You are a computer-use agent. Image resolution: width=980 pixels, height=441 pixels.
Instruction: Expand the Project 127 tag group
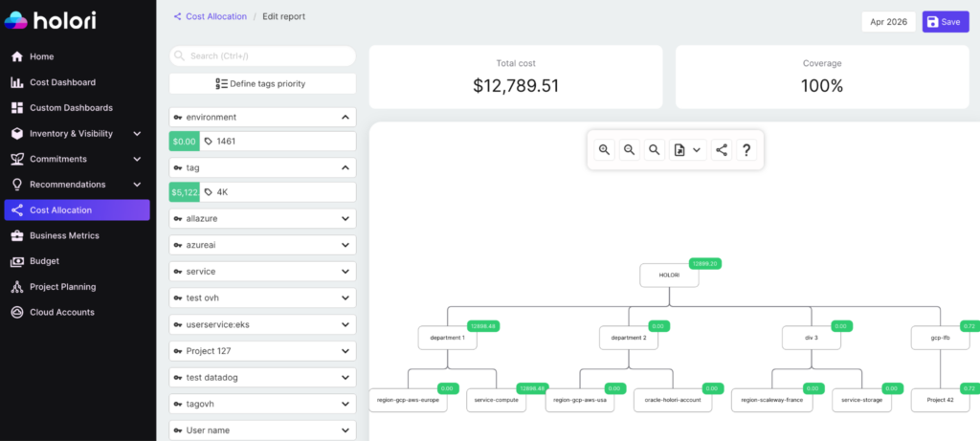click(x=345, y=351)
